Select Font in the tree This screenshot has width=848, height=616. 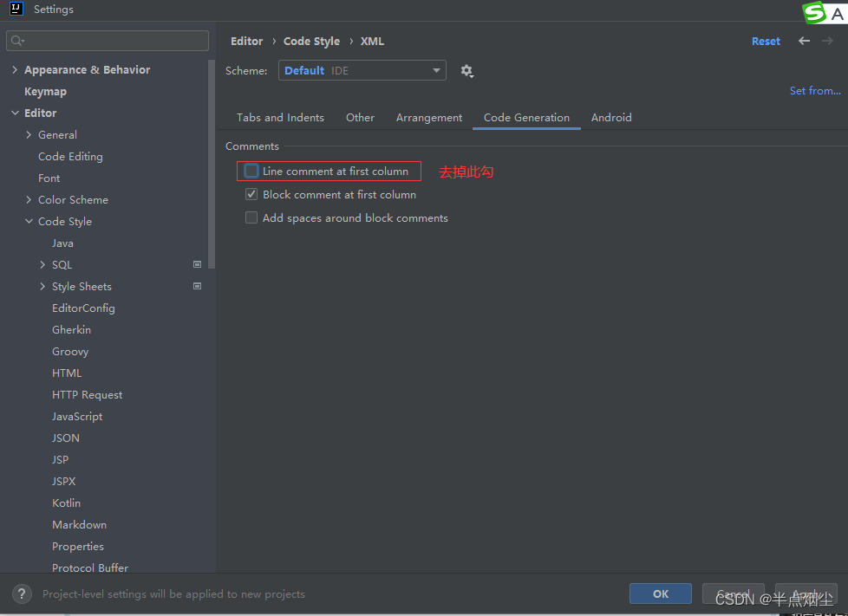click(49, 178)
